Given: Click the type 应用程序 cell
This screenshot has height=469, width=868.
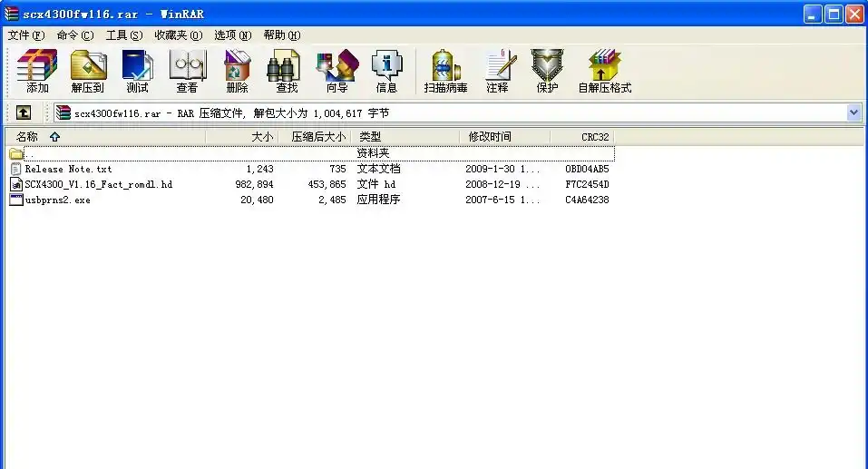Looking at the screenshot, I should [378, 200].
